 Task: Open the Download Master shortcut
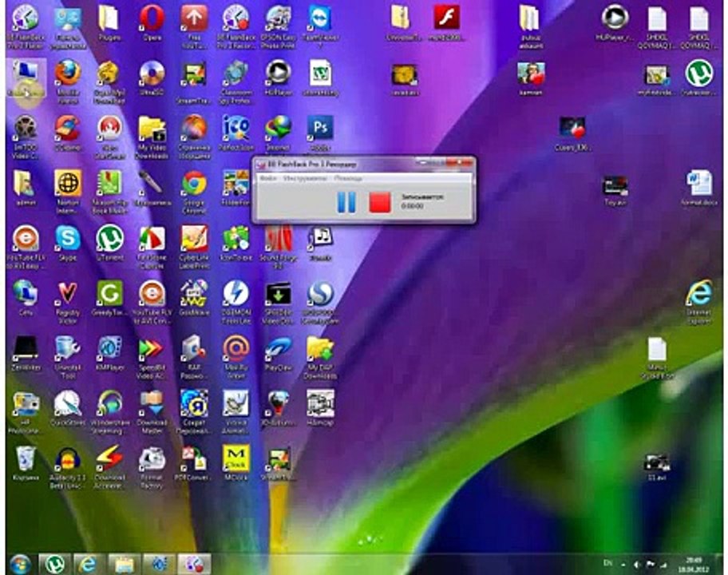pyautogui.click(x=152, y=412)
